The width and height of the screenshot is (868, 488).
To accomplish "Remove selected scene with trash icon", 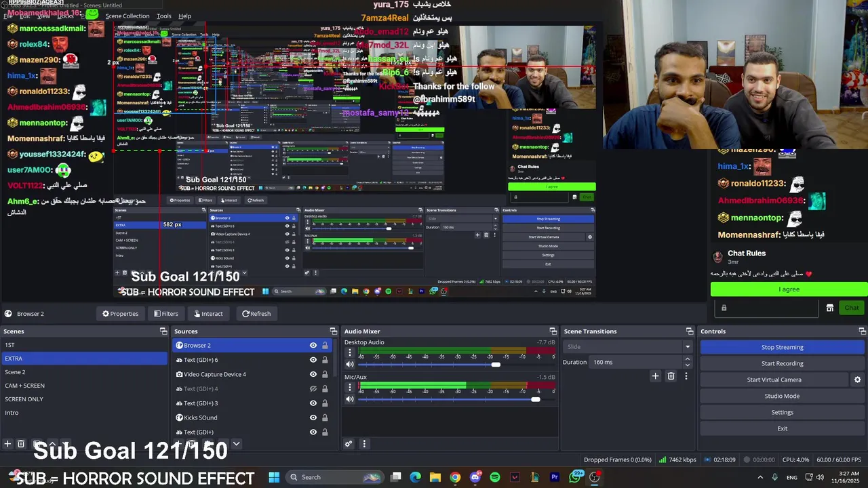I will [21, 444].
